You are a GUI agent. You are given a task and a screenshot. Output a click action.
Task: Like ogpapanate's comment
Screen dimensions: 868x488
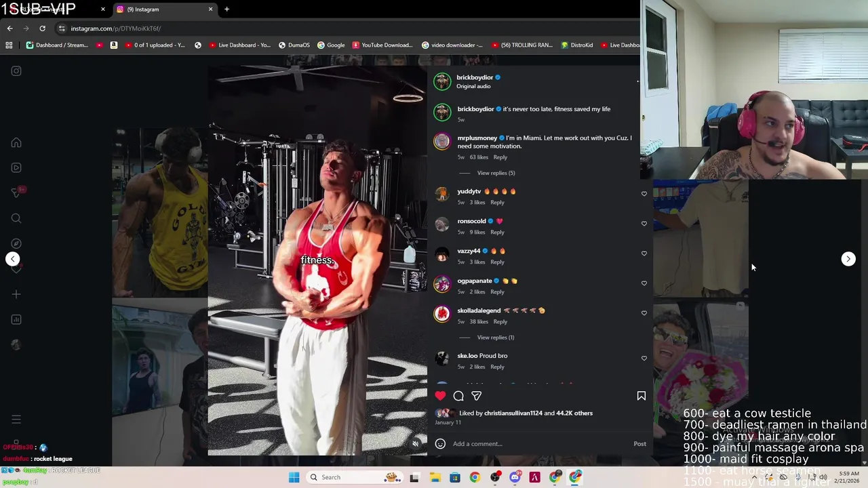click(x=644, y=283)
